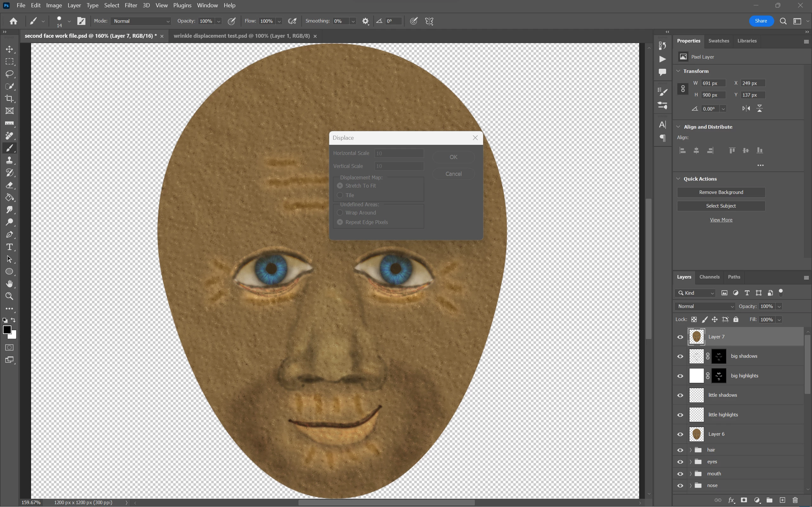Select the Hand tool
The width and height of the screenshot is (812, 507).
[10, 284]
